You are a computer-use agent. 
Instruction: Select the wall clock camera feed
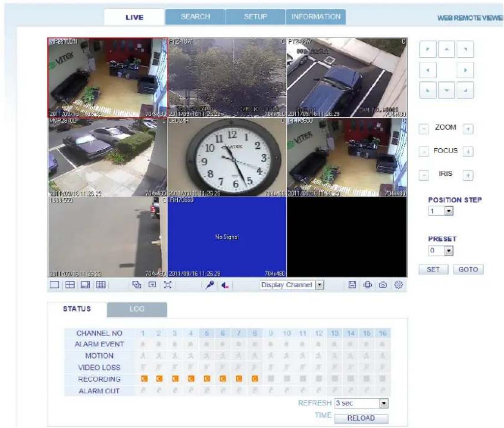[x=227, y=157]
